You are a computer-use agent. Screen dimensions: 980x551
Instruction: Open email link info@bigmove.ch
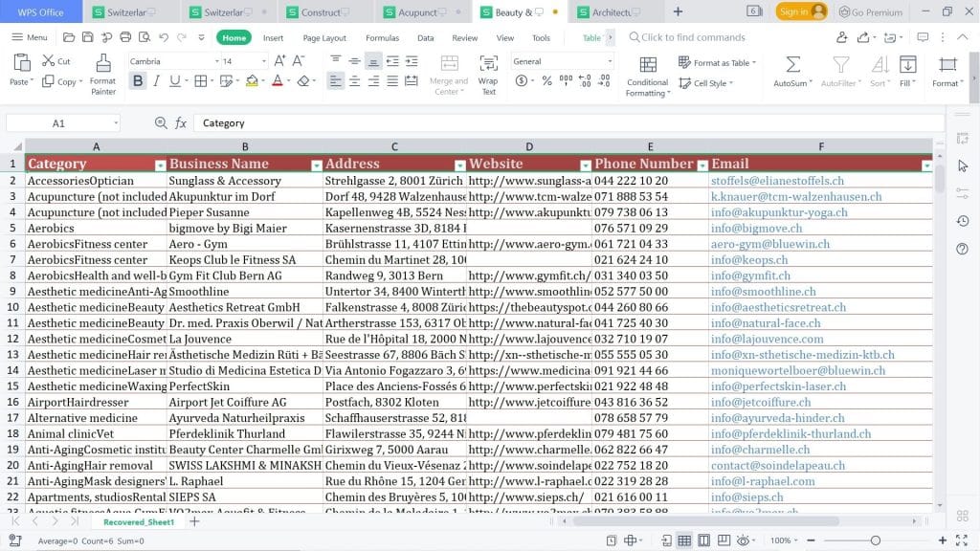tap(756, 228)
